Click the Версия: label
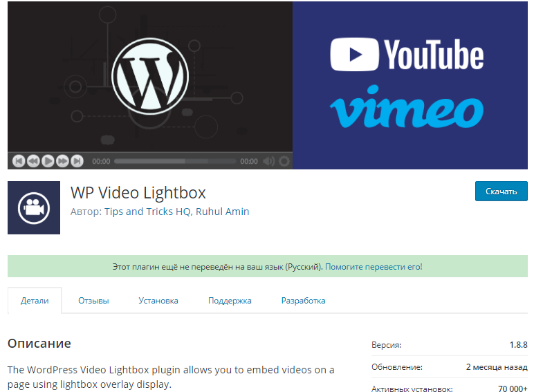Image resolution: width=534 pixels, height=392 pixels. (x=386, y=345)
